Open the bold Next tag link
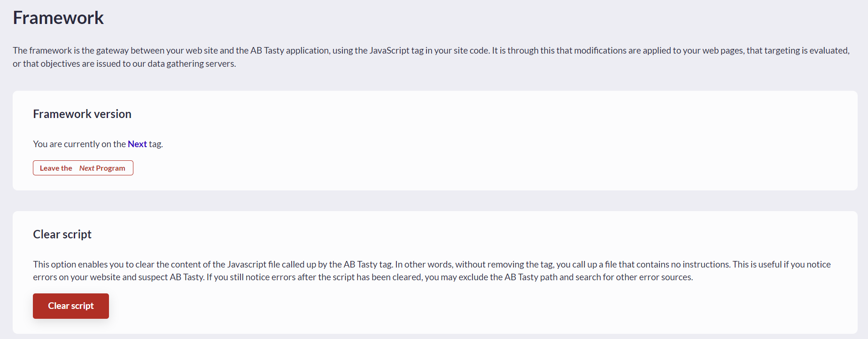This screenshot has width=868, height=339. tap(137, 144)
